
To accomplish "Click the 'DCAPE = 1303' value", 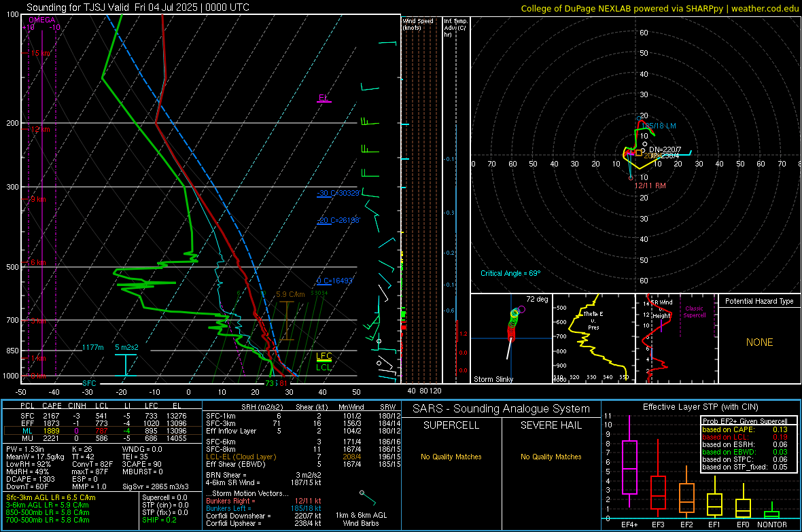I will 30,479.
